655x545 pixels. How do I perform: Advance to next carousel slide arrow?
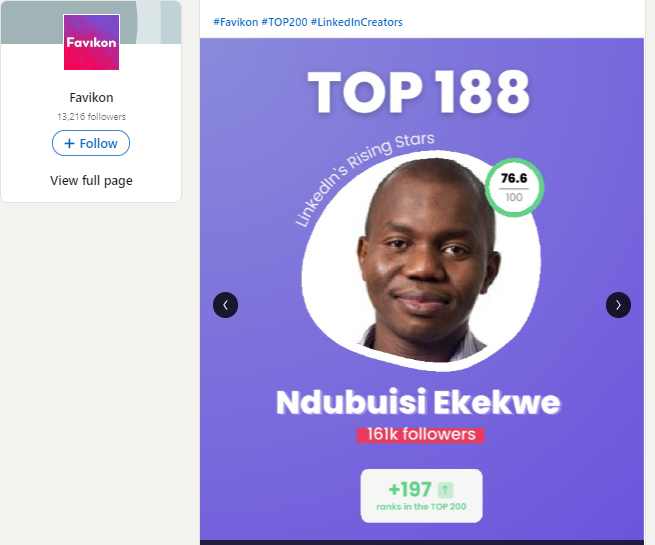pyautogui.click(x=618, y=305)
